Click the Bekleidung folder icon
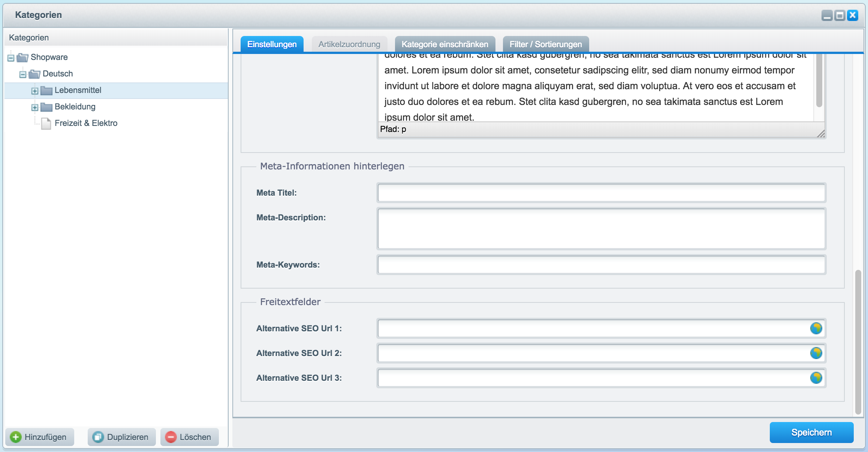The height and width of the screenshot is (452, 868). click(46, 107)
